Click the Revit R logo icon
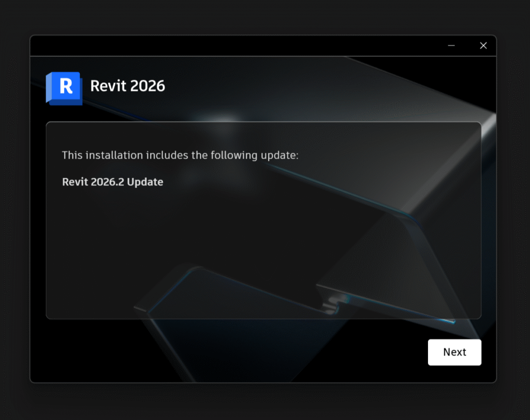Image resolution: width=530 pixels, height=420 pixels. [x=64, y=88]
